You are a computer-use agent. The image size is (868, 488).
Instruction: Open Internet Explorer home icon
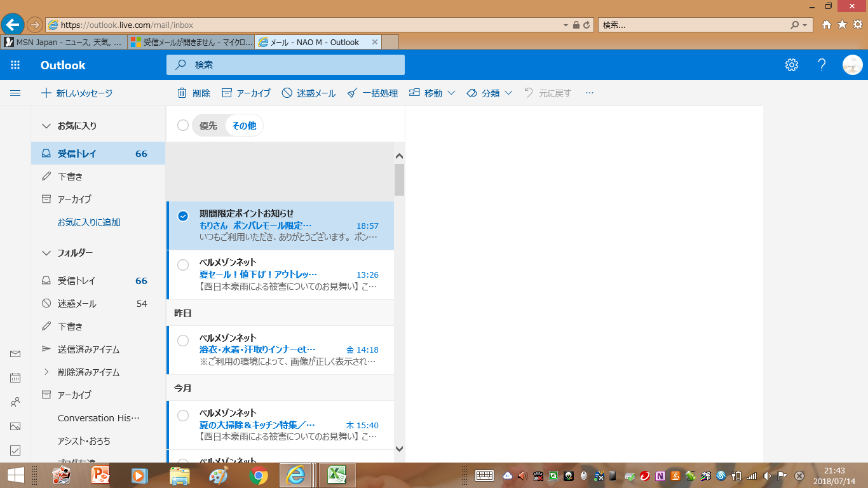click(827, 25)
